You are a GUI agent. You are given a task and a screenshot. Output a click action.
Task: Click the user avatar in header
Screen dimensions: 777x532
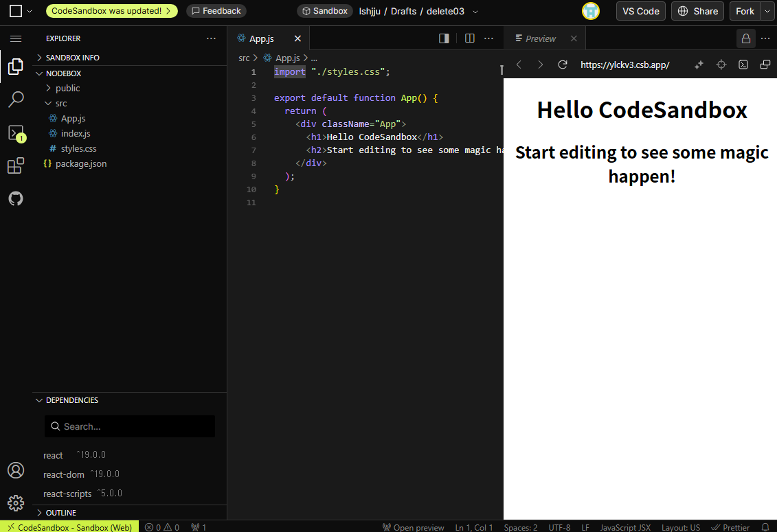(591, 11)
